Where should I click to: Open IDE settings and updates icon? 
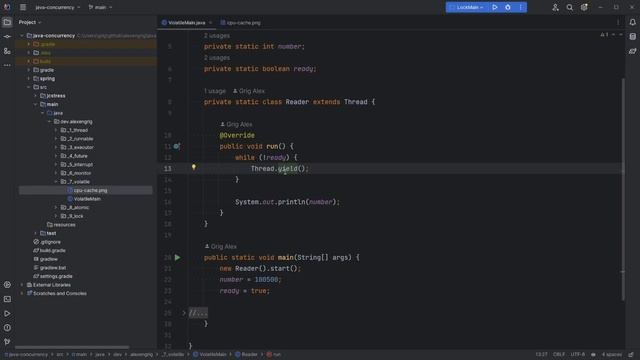click(584, 7)
